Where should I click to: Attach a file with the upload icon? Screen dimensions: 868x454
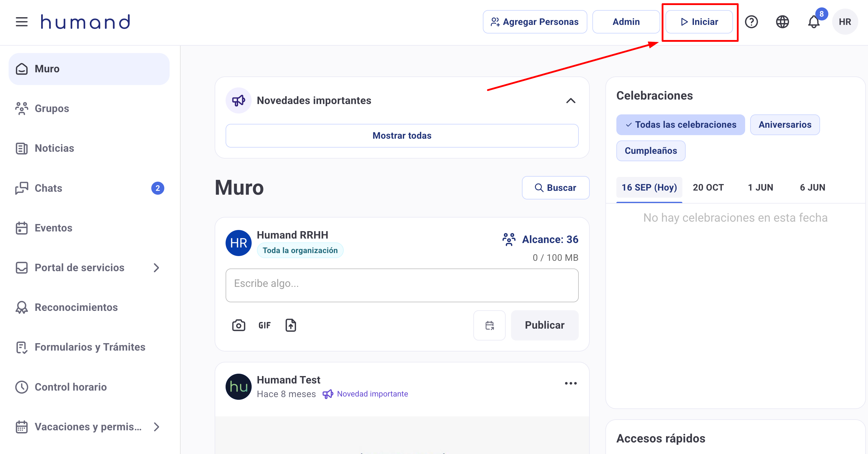(290, 325)
